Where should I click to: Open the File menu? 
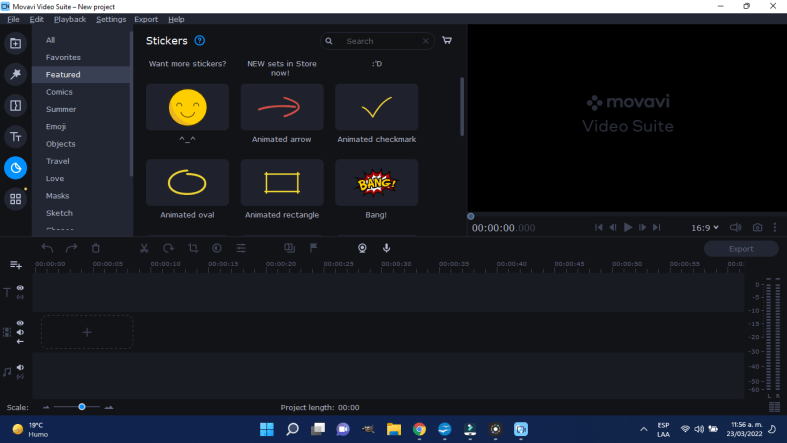click(14, 19)
